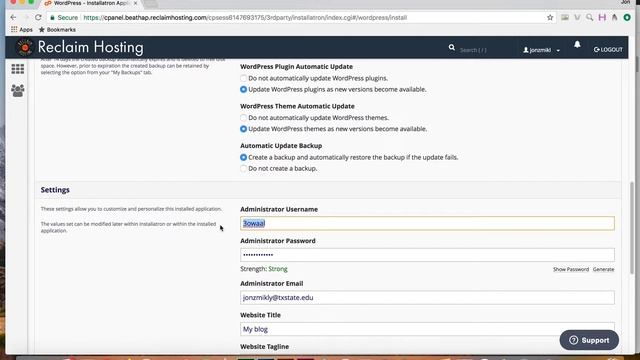Screen dimensions: 640x360
Task: Focus the Administrator Email field
Action: (427, 298)
